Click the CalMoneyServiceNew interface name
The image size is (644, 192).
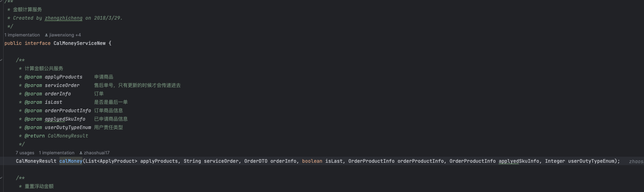pyautogui.click(x=79, y=43)
